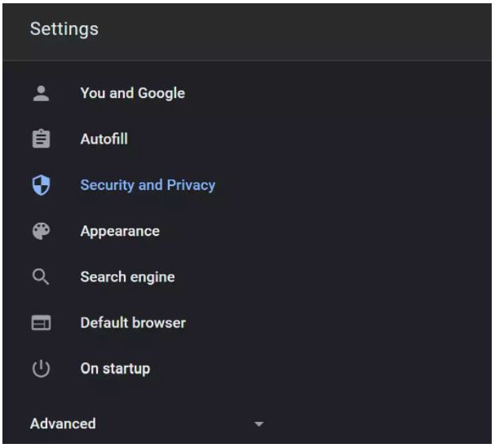Viewport: 495px width, 448px height.
Task: Open Appearance settings from the sidebar
Action: [120, 231]
